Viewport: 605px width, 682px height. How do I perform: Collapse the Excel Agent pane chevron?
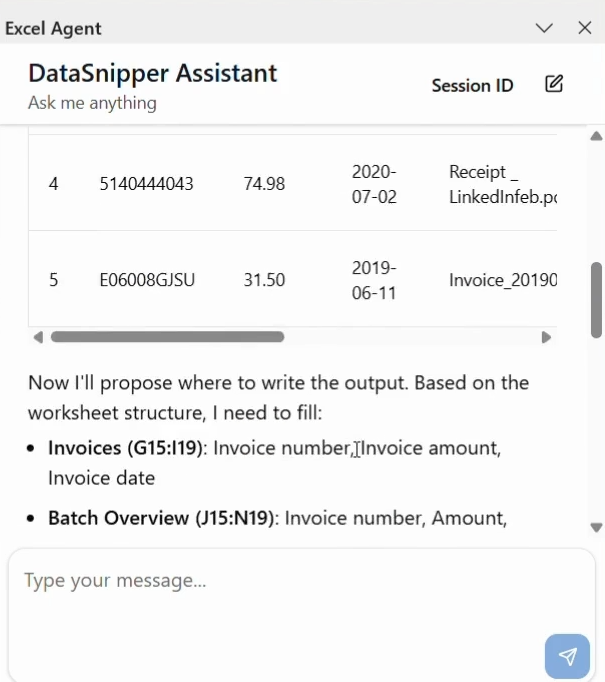tap(544, 28)
